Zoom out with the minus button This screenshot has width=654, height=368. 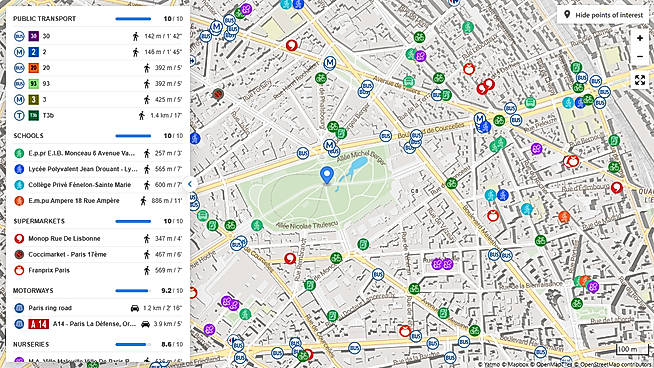640,57
